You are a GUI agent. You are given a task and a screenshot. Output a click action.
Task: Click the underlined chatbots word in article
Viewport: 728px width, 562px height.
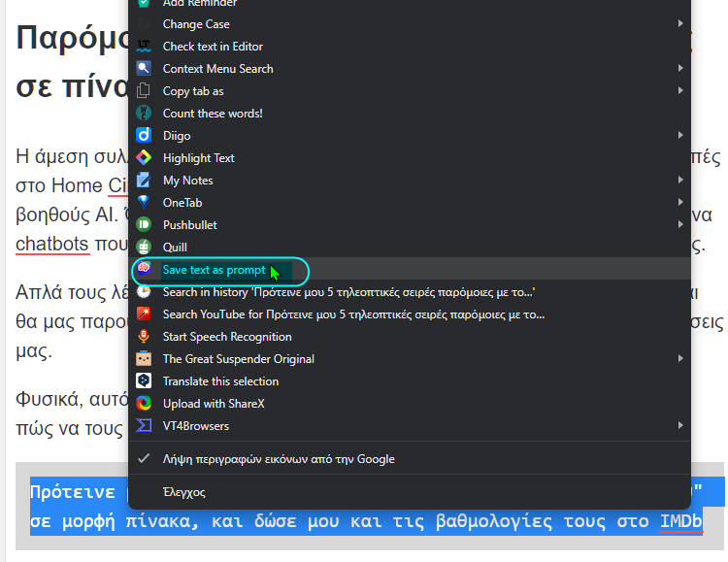pos(52,244)
